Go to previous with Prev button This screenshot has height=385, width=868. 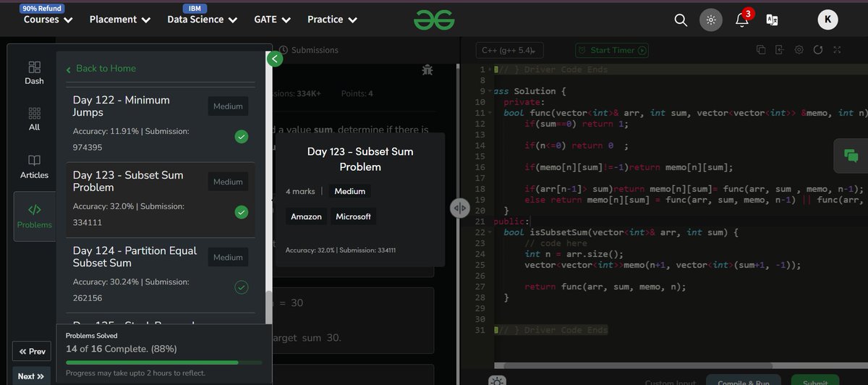tap(31, 352)
